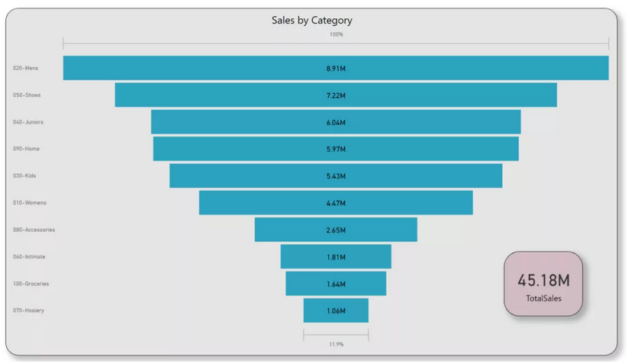
Task: Select the 070-Hosiery bar with 1.06M
Action: point(336,311)
